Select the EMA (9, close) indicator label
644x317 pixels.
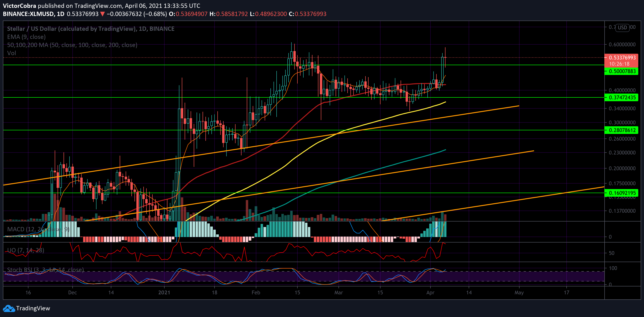[x=26, y=37]
